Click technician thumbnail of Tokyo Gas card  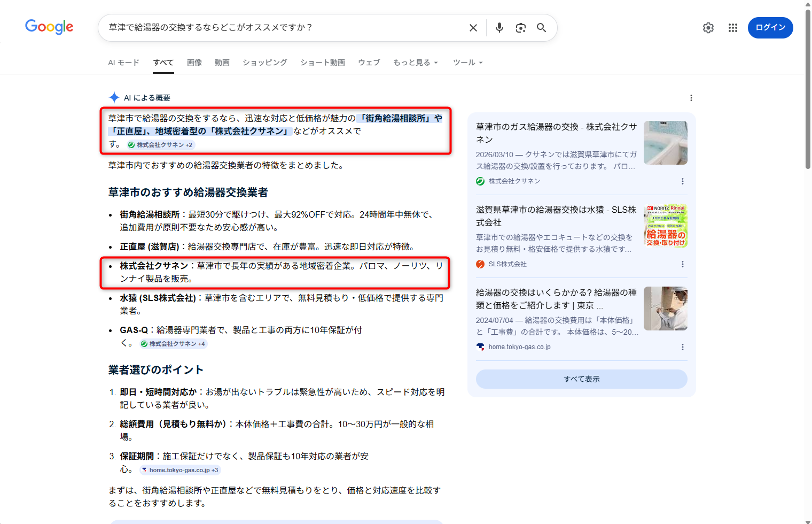[x=666, y=309]
